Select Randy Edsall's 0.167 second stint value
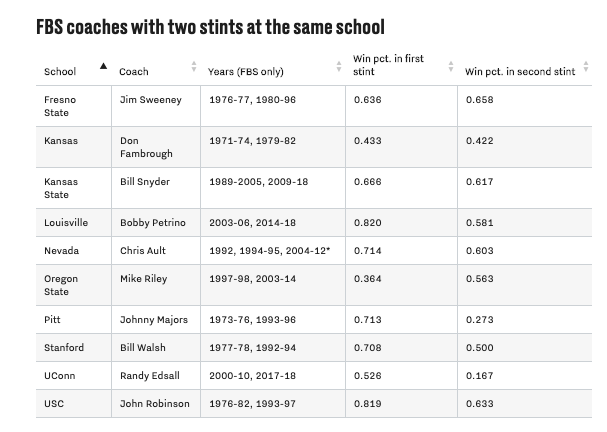Screen dimensions: 607x432 (480, 377)
